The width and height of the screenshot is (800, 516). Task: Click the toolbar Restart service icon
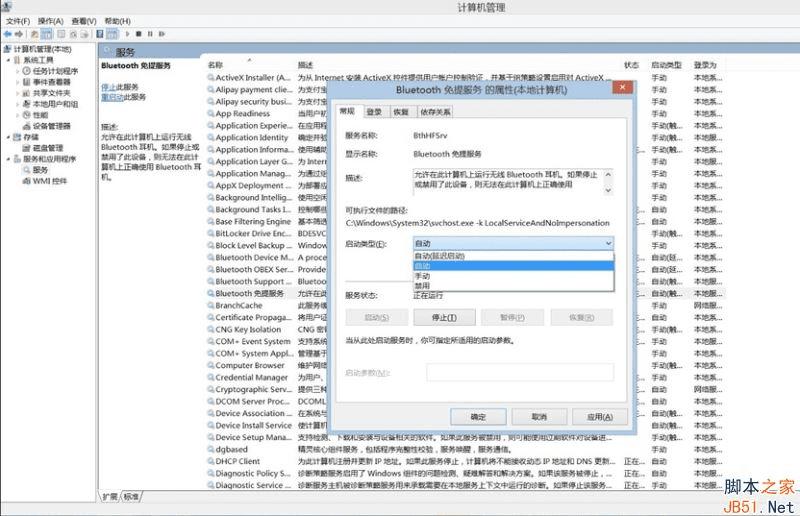tap(162, 34)
